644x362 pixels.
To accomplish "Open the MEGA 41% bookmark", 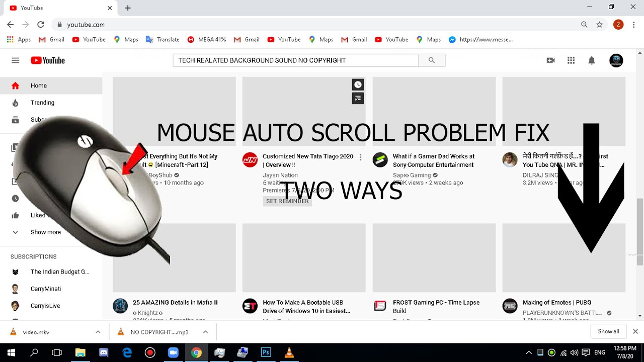I will point(207,40).
